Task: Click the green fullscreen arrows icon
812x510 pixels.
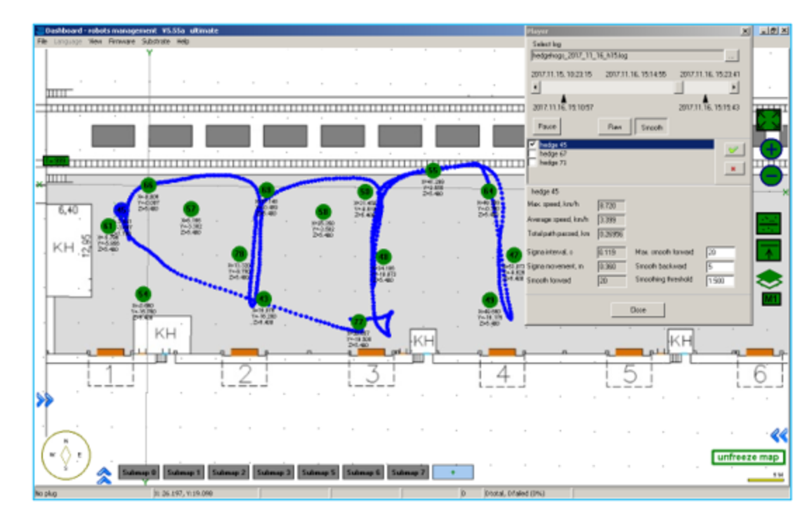Action: 768,119
